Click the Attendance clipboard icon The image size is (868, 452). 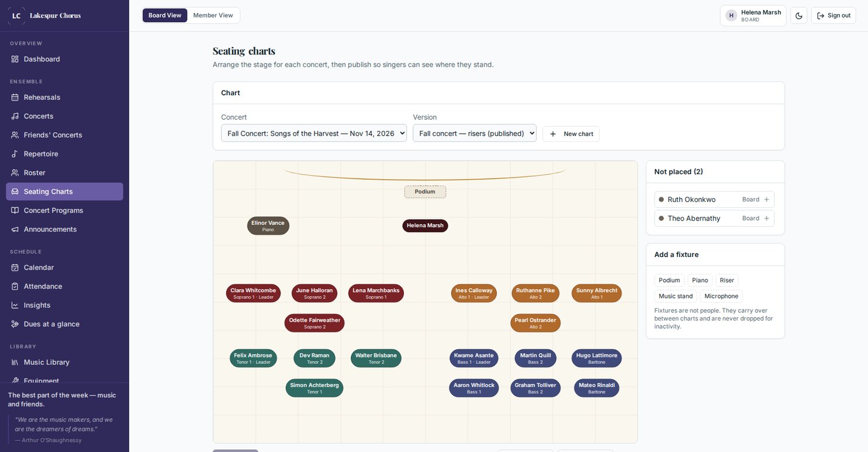15,286
